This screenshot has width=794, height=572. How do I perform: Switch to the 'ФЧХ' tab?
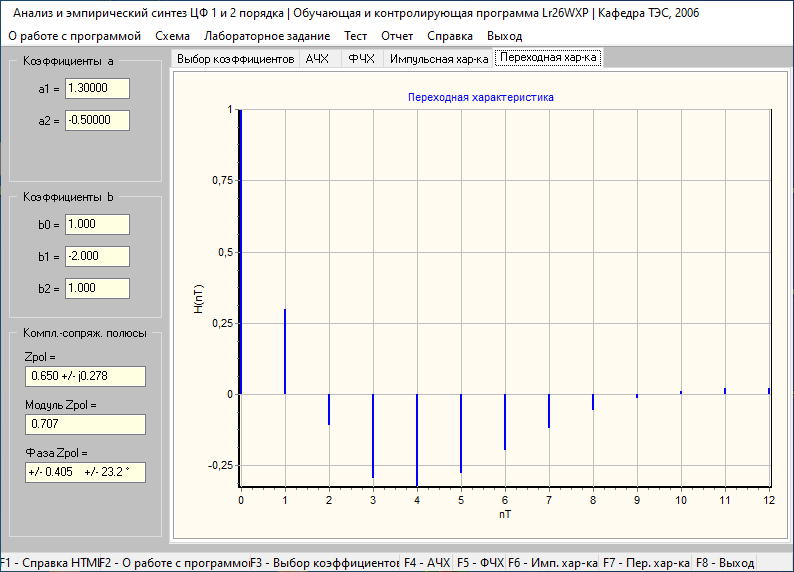(x=362, y=59)
